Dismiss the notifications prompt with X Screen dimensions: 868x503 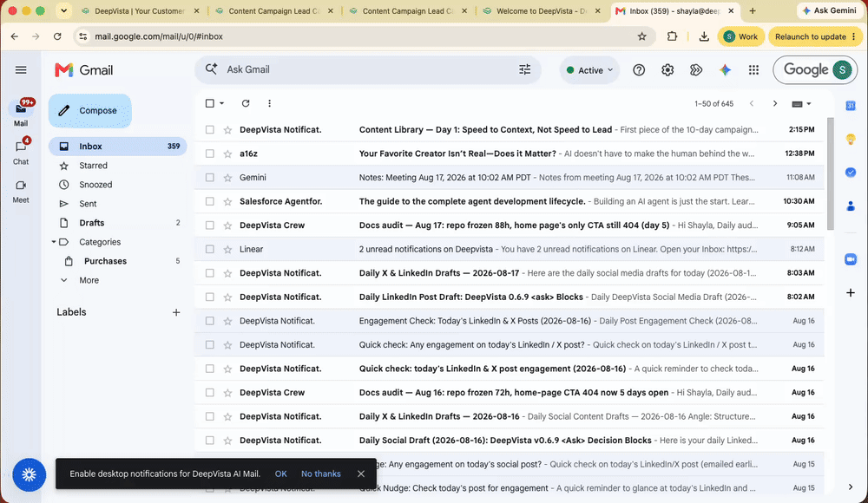[x=360, y=474]
